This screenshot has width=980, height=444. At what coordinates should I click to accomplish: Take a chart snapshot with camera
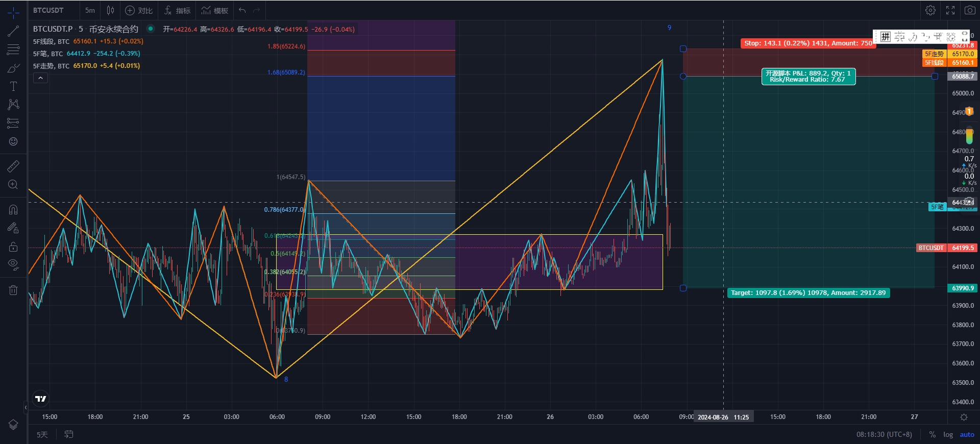(970, 10)
